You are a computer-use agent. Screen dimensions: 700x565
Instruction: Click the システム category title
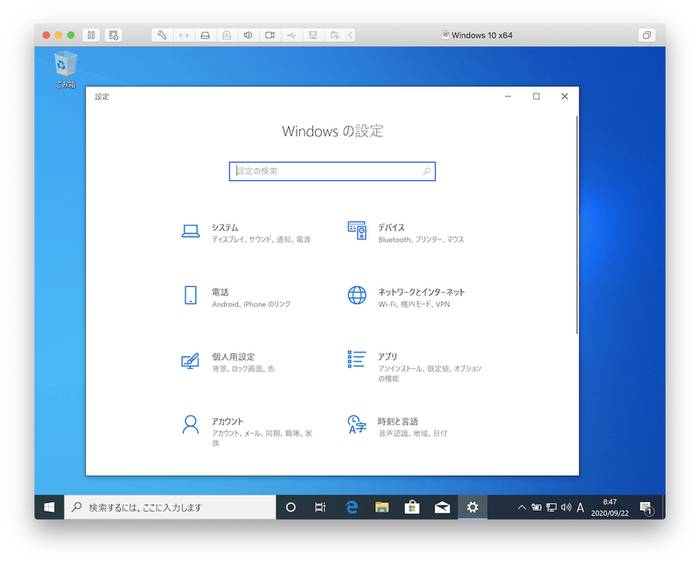pos(225,228)
